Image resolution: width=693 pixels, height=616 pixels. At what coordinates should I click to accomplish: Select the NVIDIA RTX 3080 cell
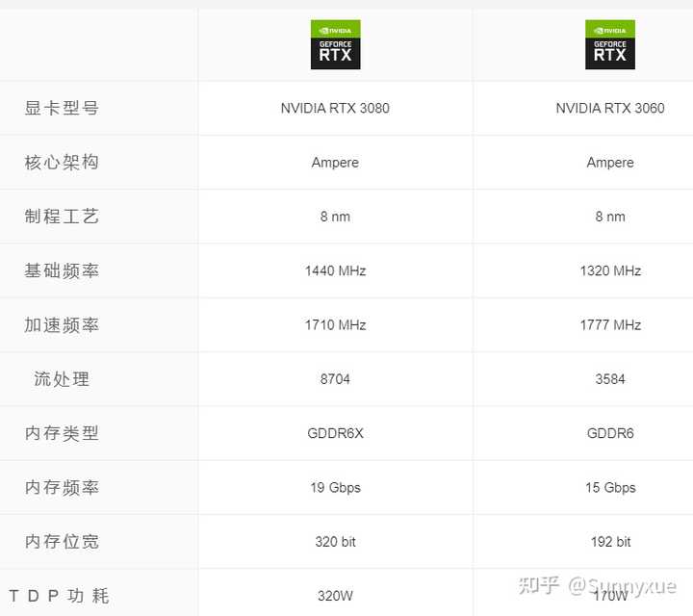pos(335,108)
